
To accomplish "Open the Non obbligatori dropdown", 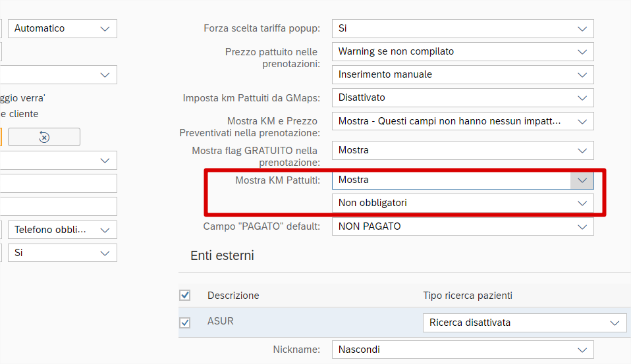I will coord(582,203).
